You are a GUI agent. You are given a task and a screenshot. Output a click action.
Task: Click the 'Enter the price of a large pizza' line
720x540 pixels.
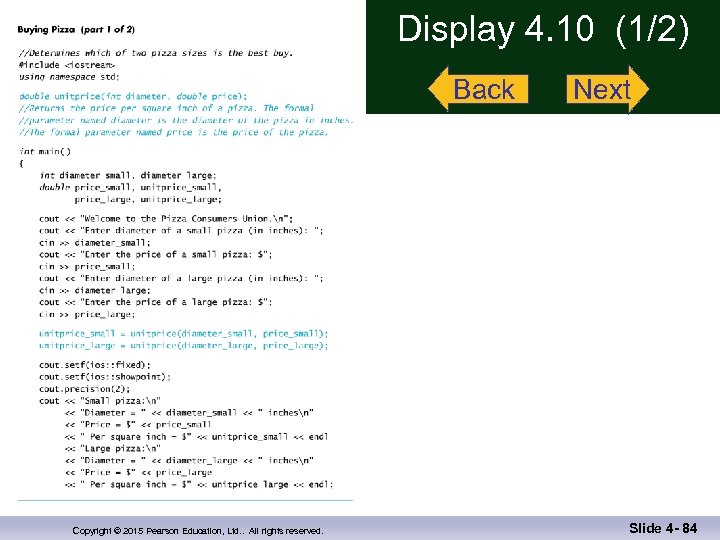tap(156, 302)
